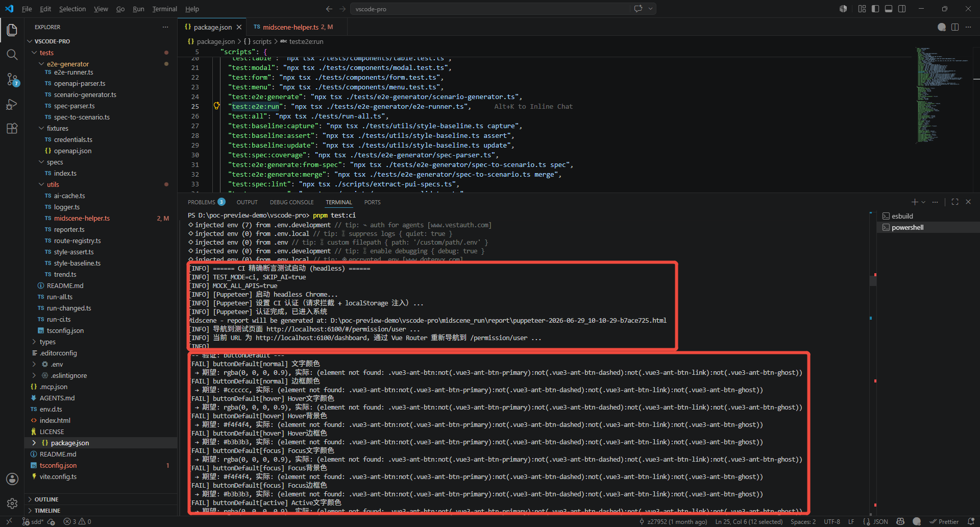Click the remote window icon in status bar
The image size is (980, 527).
point(9,521)
